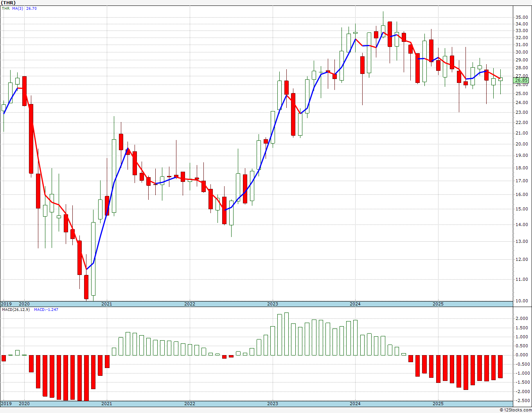Click the 18.00 price axis label
Image resolution: width=532 pixels, height=413 pixels.
click(x=521, y=168)
